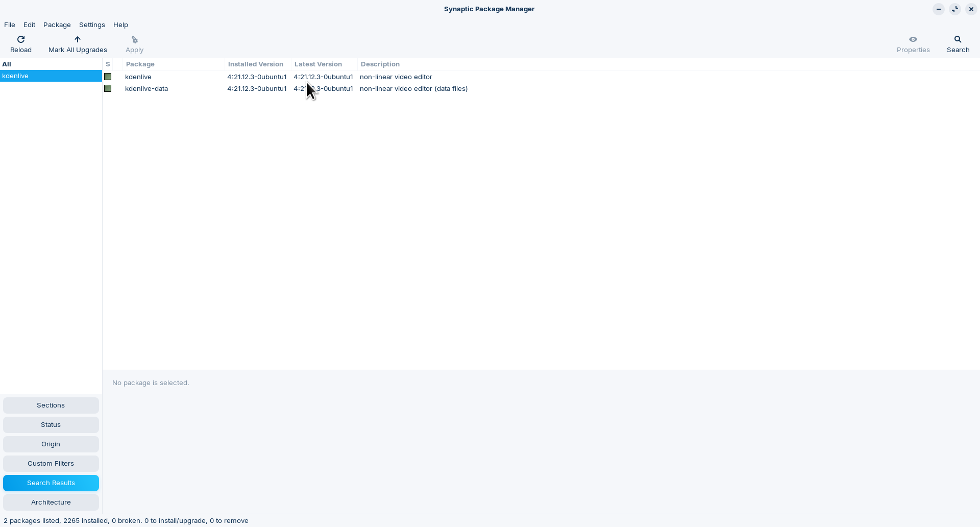Screen dimensions: 980x527
Task: Close the Synaptic Package Manager window
Action: point(971,9)
